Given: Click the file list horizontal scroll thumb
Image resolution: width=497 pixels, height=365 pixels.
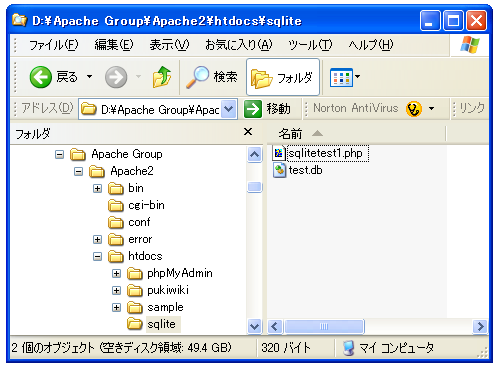Looking at the screenshot, I should pos(324,326).
